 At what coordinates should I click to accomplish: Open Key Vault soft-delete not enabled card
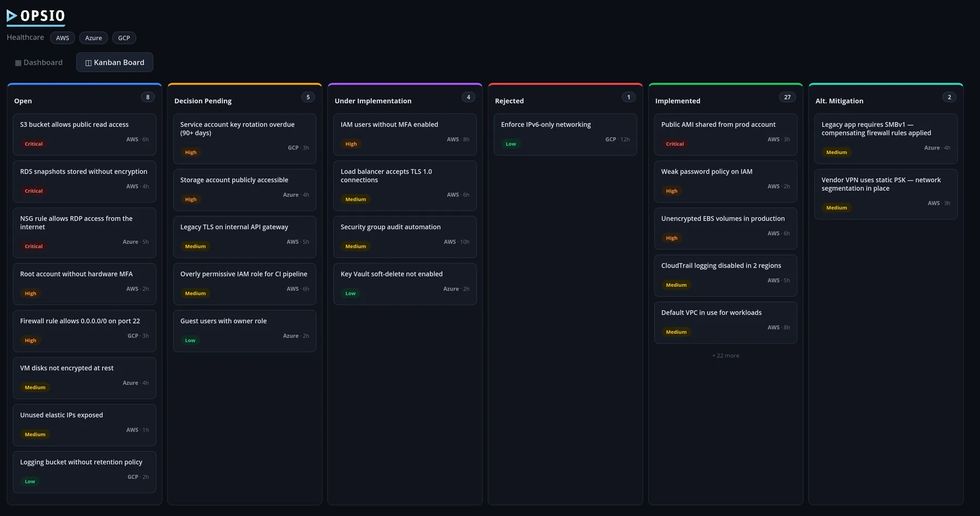click(x=405, y=284)
